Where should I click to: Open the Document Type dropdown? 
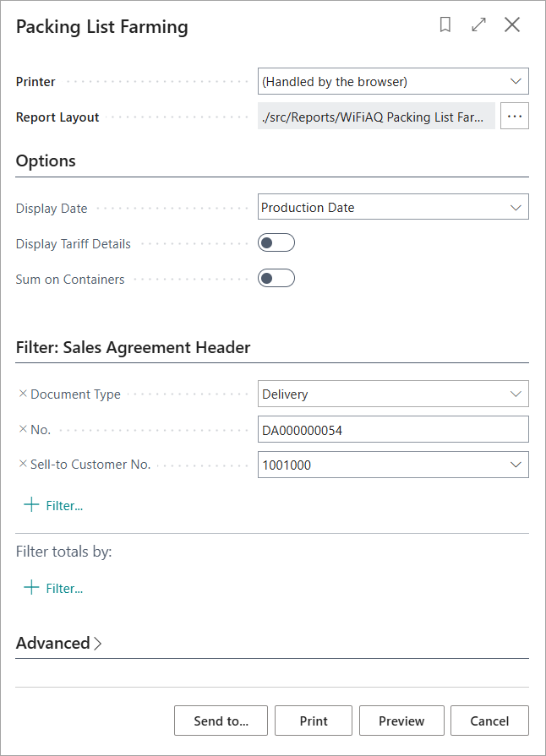pos(393,394)
